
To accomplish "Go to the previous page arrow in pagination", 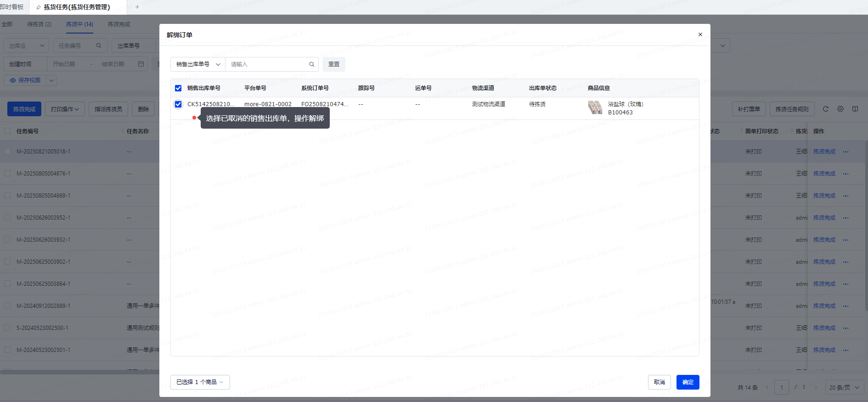I will tap(767, 387).
